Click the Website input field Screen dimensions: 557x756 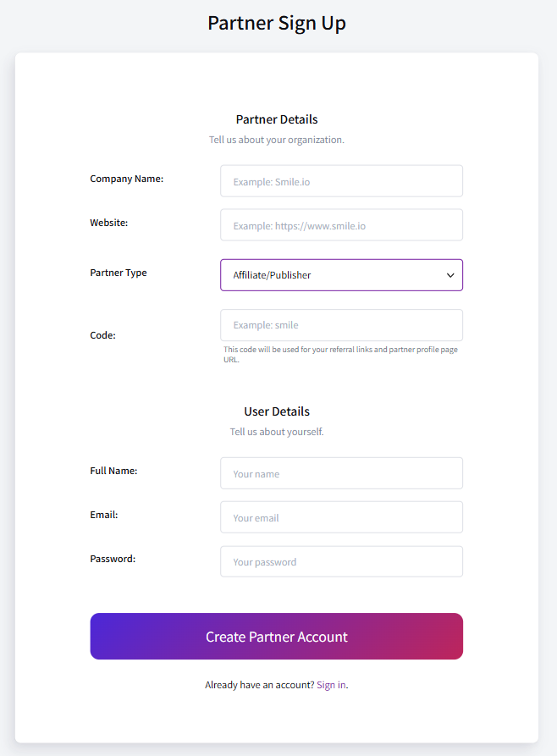click(x=341, y=224)
